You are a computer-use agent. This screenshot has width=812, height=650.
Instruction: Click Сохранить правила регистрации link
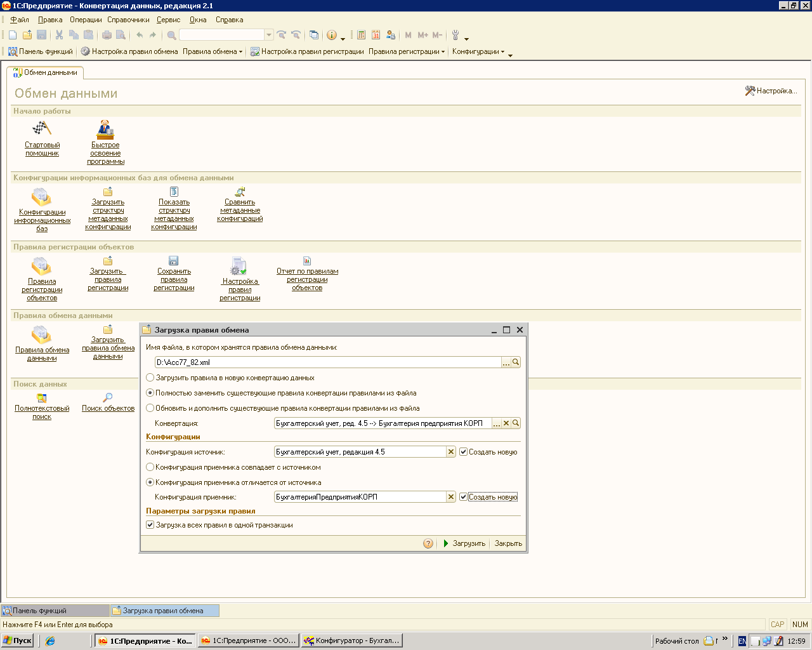(x=174, y=279)
